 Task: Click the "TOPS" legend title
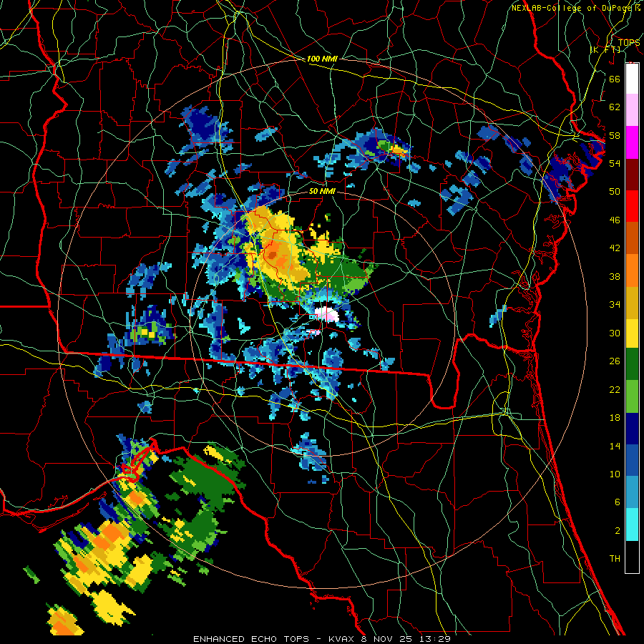tap(629, 42)
